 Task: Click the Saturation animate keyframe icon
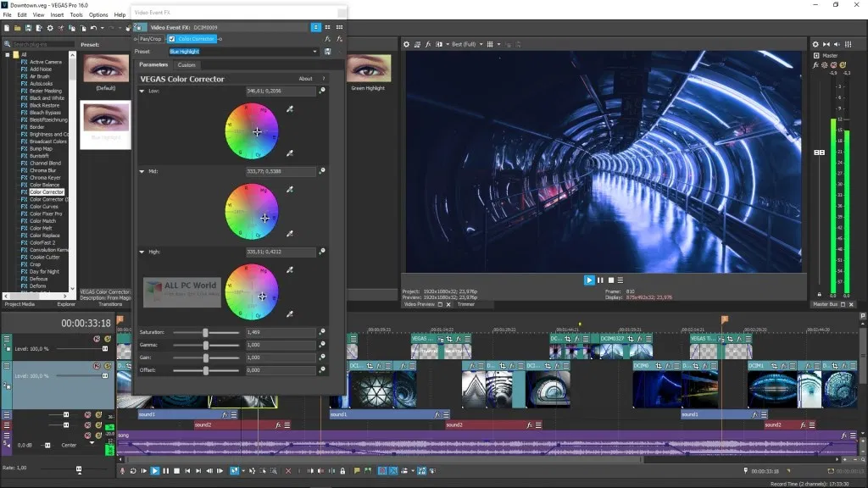coord(322,333)
